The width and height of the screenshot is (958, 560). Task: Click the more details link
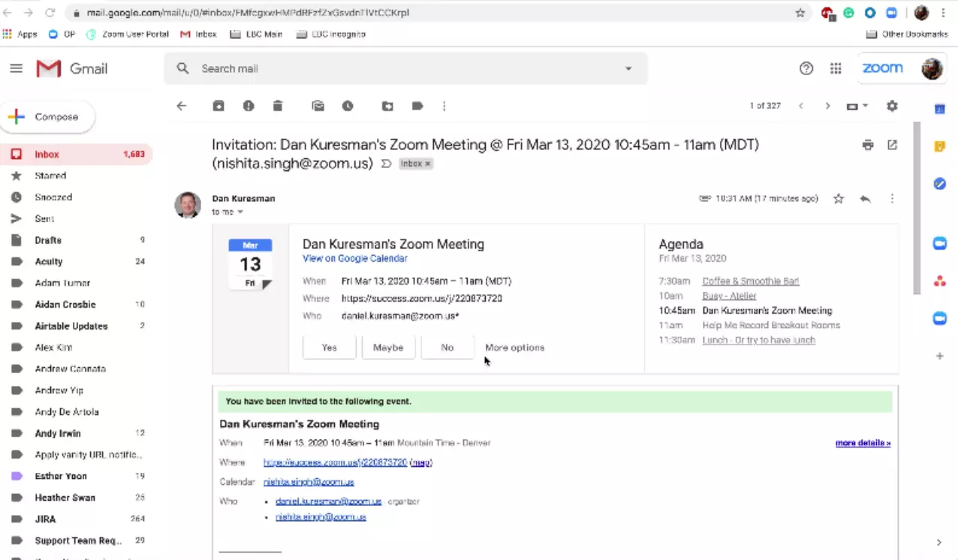click(863, 443)
